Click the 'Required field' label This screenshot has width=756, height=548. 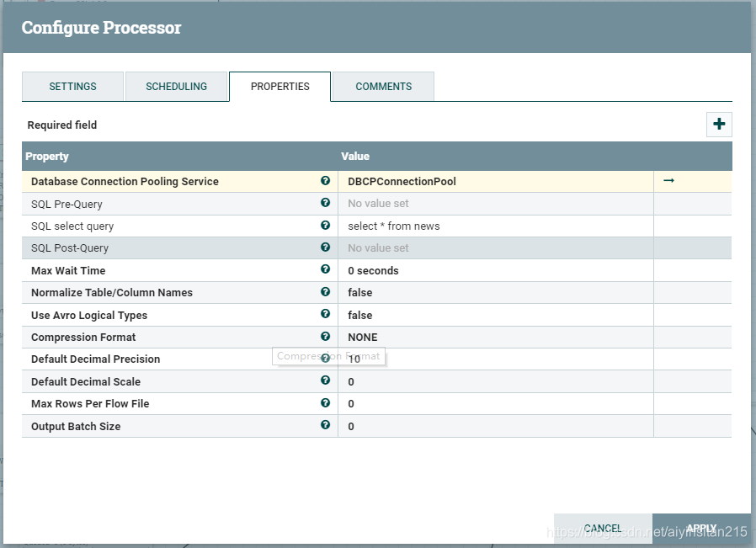(62, 125)
